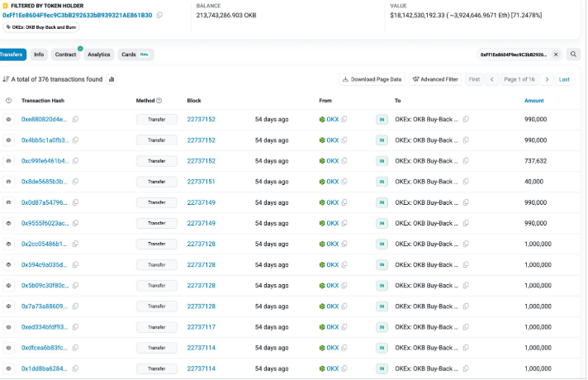The height and width of the screenshot is (380, 588).
Task: Copy recipient address in 0xc99fe6461b4 row
Action: pyautogui.click(x=466, y=161)
